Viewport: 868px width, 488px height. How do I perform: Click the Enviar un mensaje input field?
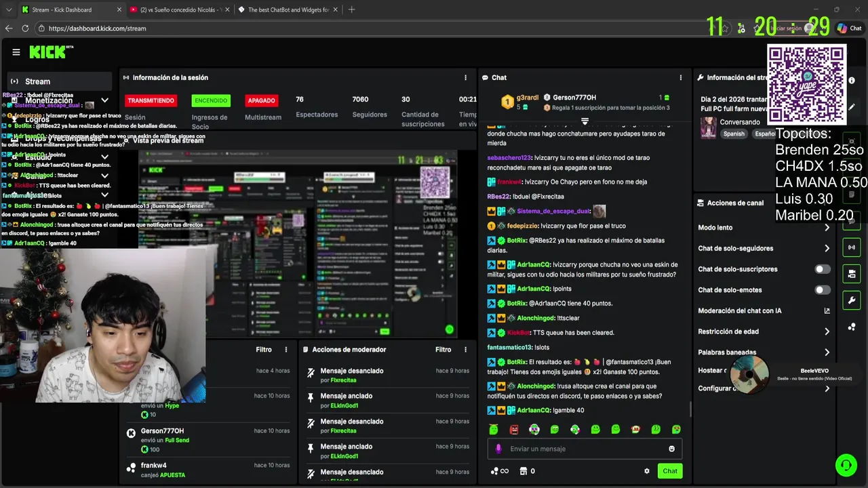click(x=585, y=449)
